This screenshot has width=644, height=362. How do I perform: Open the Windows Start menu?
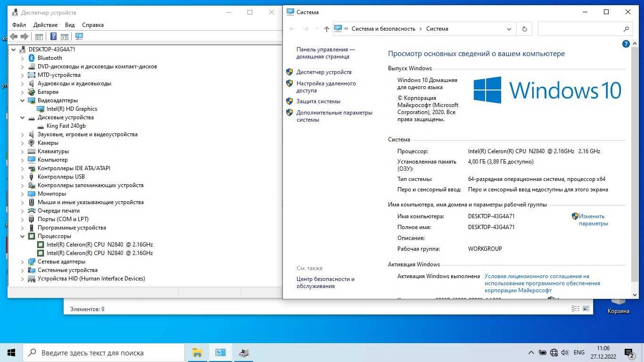tap(11, 353)
